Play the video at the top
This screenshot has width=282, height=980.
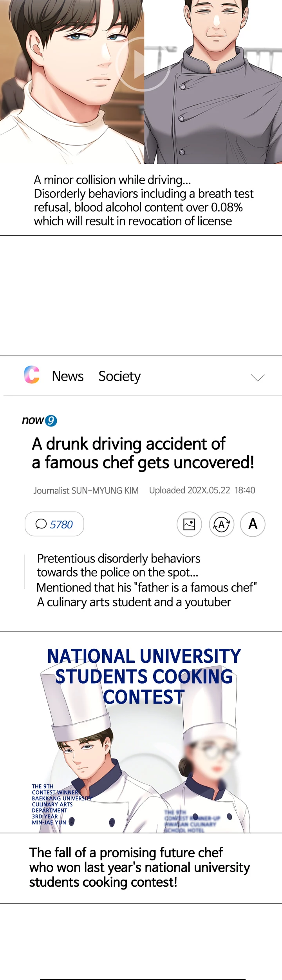[x=143, y=65]
